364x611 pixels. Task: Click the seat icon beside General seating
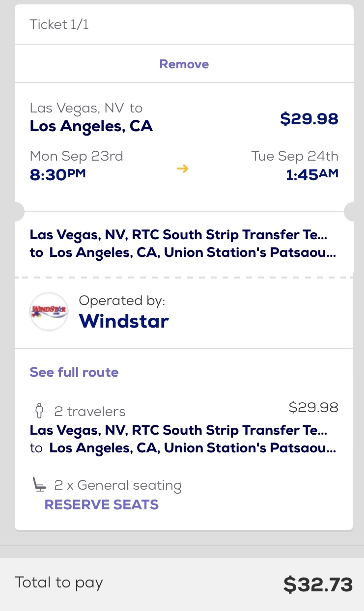pyautogui.click(x=40, y=485)
